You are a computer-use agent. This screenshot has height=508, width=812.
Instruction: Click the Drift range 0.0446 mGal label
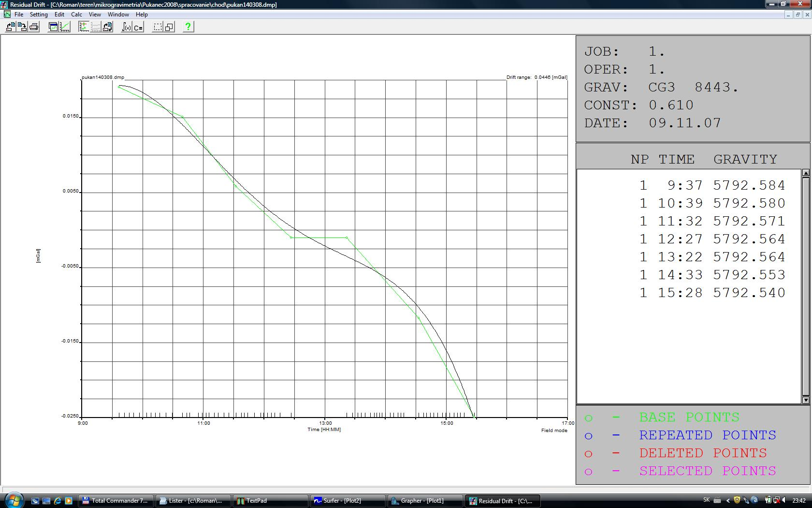(536, 77)
